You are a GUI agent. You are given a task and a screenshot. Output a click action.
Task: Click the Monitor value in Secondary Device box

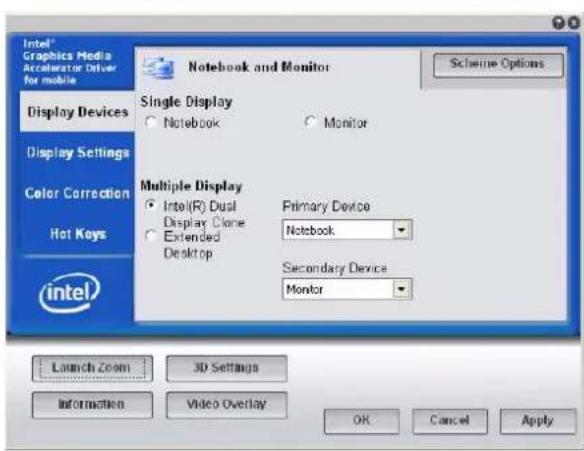[x=304, y=289]
